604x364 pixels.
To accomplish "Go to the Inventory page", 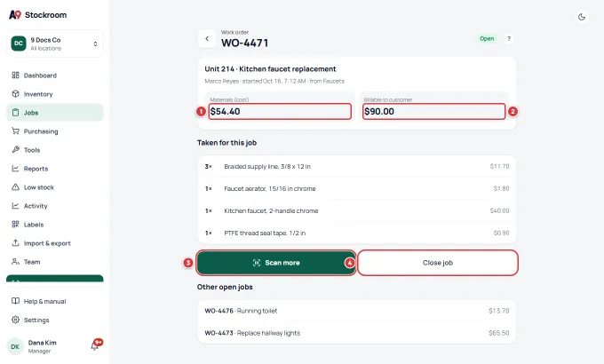I will (55, 94).
